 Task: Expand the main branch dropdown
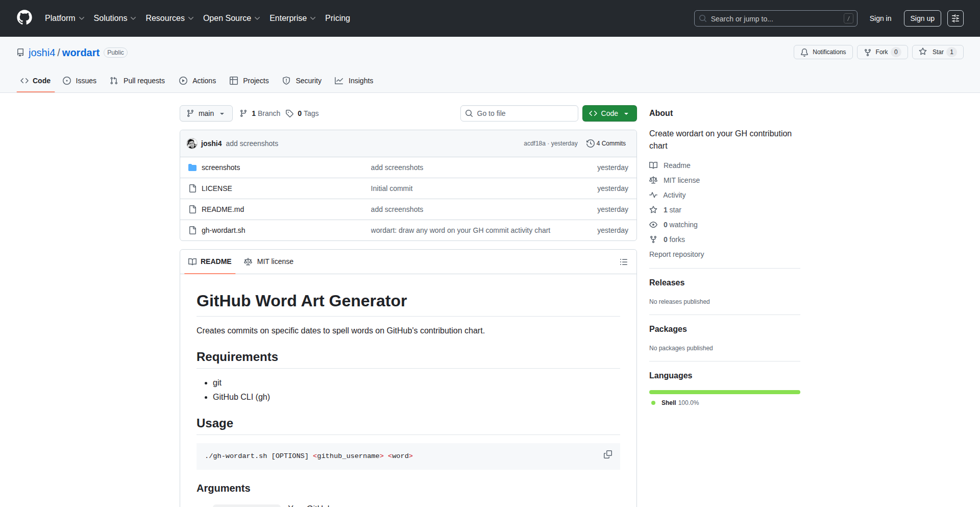pos(206,113)
